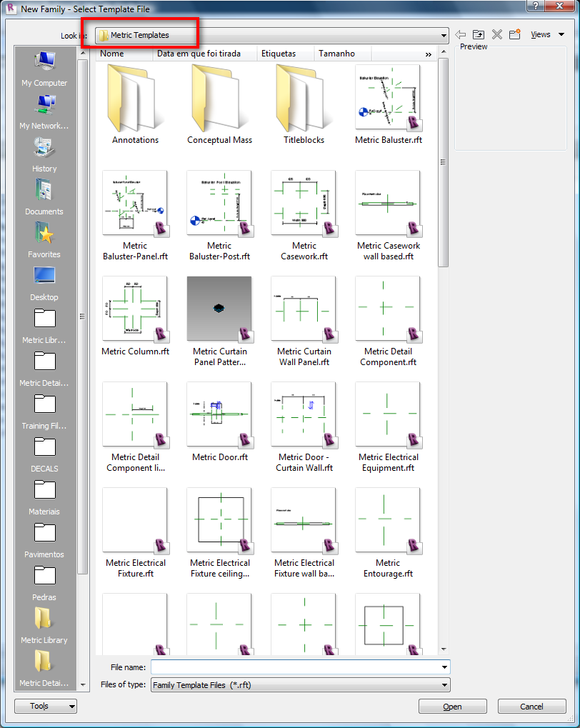Viewport: 580px width, 728px height.
Task: Select Metric Electrical Fixture.rft
Action: click(135, 533)
